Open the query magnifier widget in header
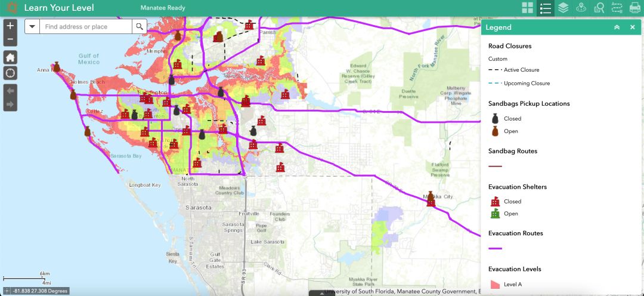644x296 pixels. (x=599, y=8)
